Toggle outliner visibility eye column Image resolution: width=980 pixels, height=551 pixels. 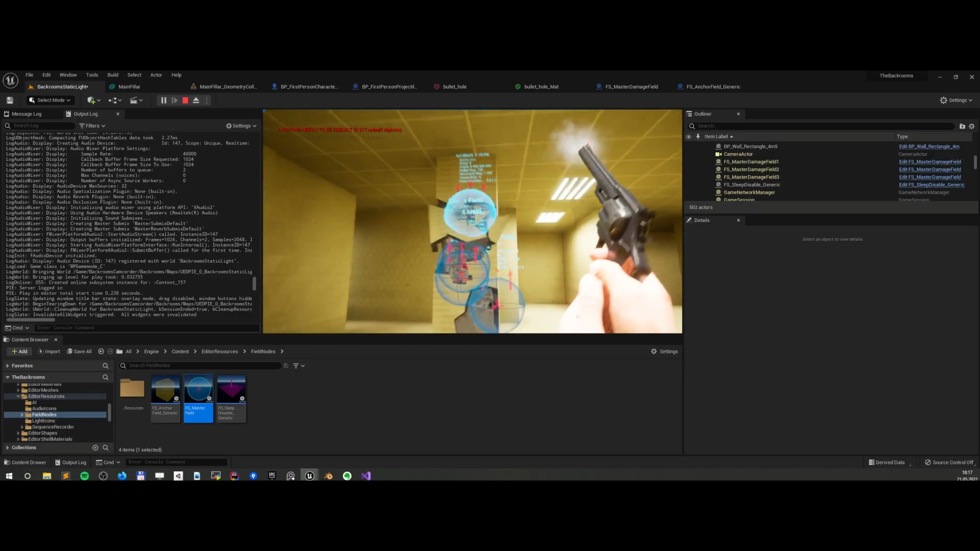(x=689, y=137)
